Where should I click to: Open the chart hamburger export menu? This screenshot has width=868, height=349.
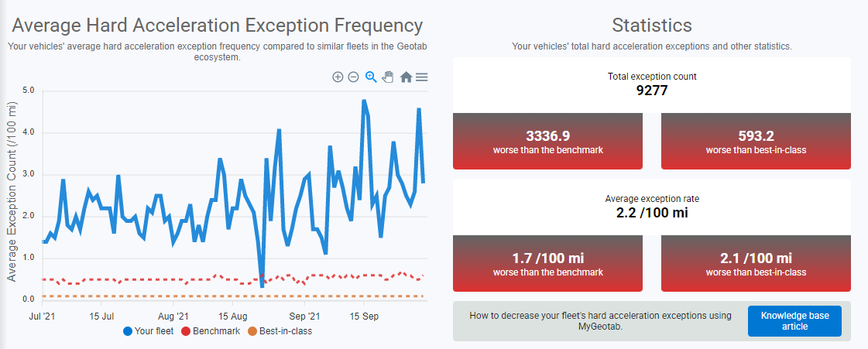coord(422,77)
